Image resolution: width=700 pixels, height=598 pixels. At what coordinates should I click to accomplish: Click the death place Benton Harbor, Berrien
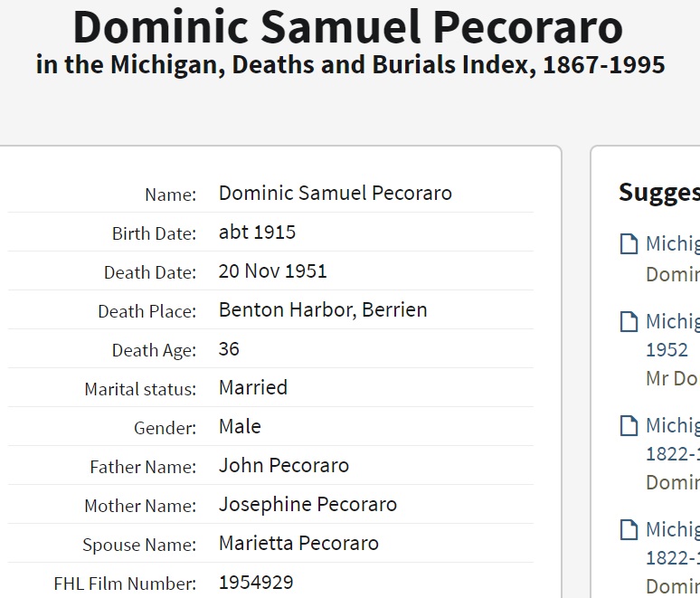pyautogui.click(x=322, y=309)
